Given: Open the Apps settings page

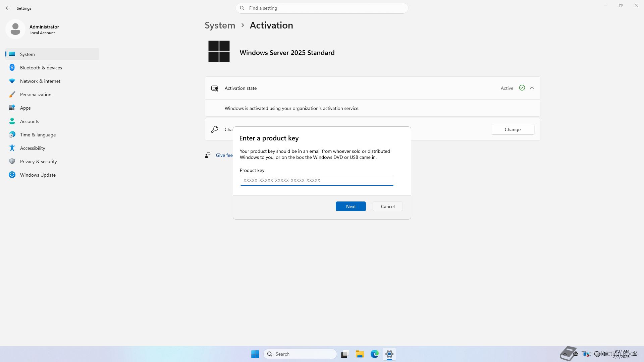Looking at the screenshot, I should (x=25, y=108).
